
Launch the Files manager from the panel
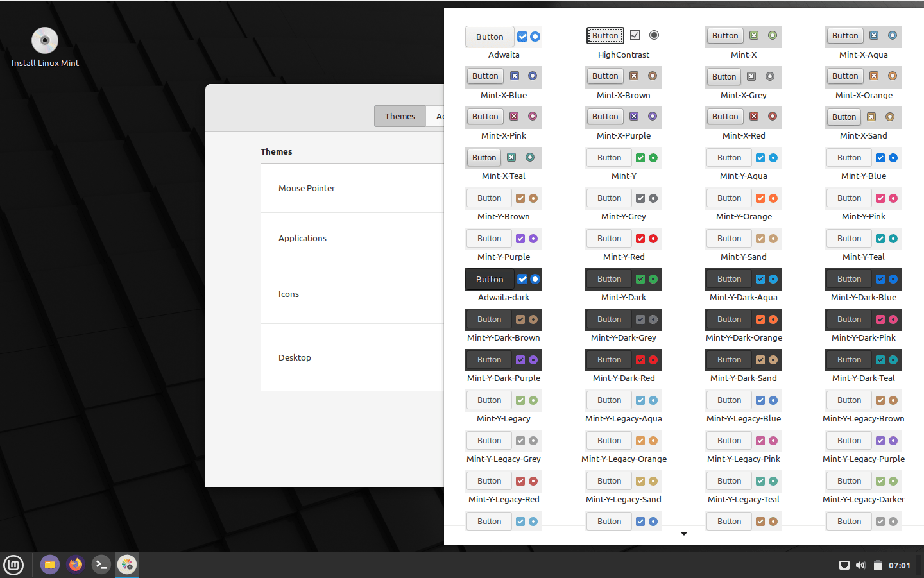[x=50, y=565]
